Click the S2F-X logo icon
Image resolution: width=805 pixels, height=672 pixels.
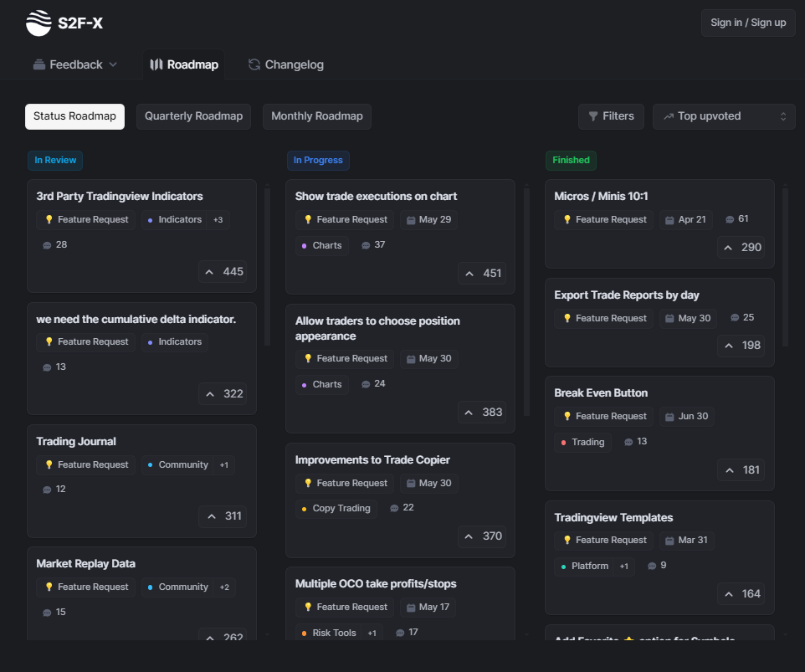coord(38,23)
